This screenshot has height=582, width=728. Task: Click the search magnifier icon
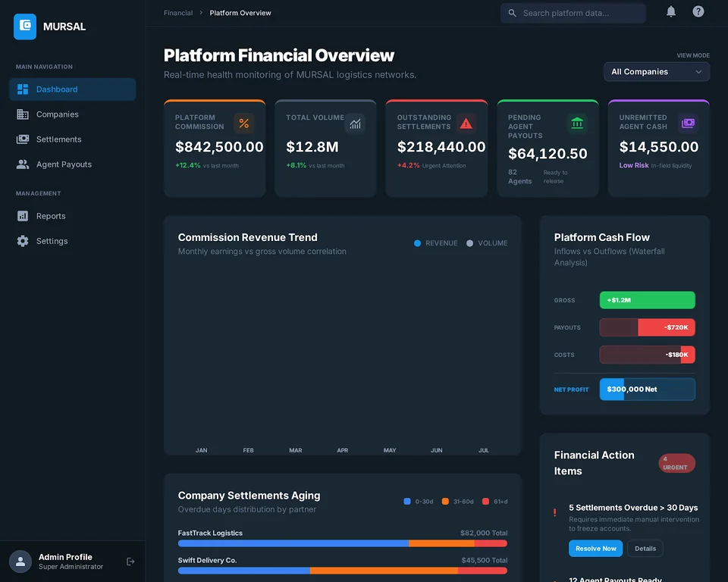512,13
